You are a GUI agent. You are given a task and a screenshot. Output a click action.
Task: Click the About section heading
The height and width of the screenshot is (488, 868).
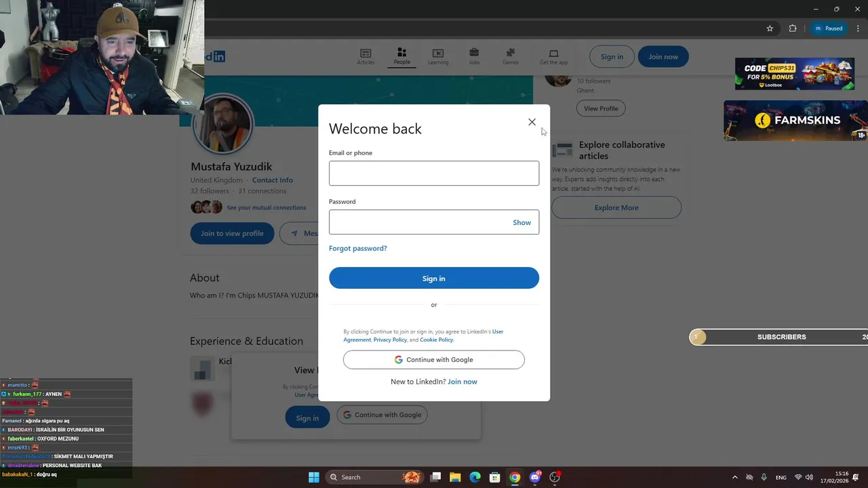205,278
